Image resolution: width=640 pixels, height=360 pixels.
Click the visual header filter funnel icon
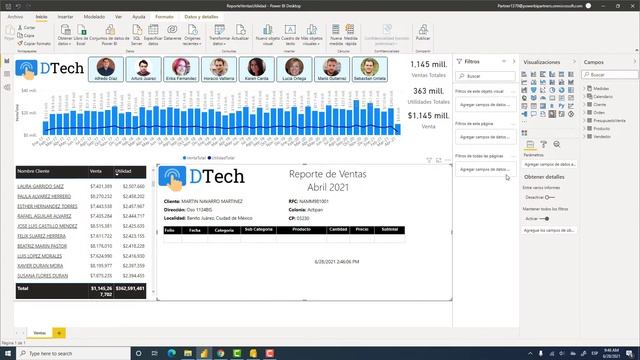pos(429,160)
